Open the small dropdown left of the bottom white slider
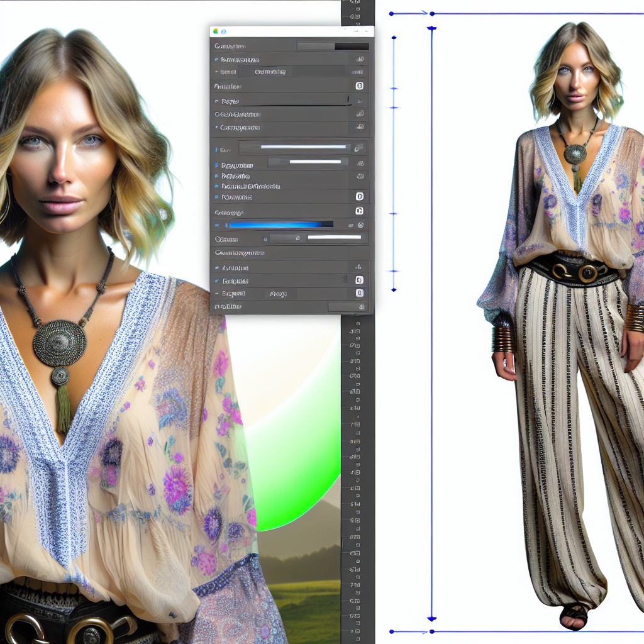This screenshot has width=644, height=644. (x=284, y=239)
